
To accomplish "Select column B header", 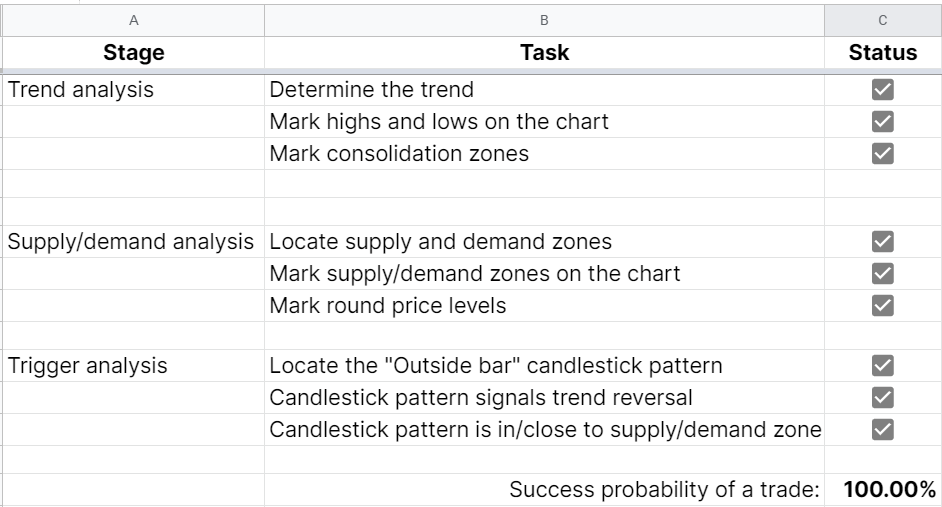I will point(545,19).
